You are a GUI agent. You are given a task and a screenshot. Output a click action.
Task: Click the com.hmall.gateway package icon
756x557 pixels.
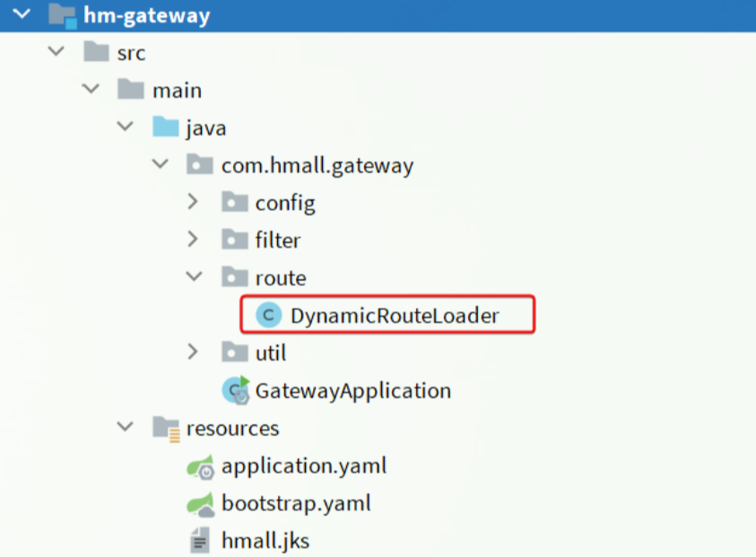click(x=200, y=165)
